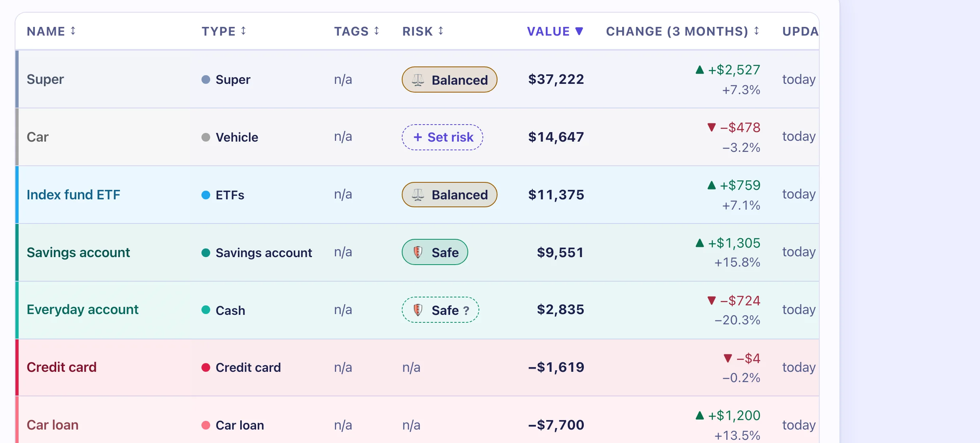The width and height of the screenshot is (980, 443).
Task: Click shield icon in Everyday account Safe badge
Action: click(418, 310)
